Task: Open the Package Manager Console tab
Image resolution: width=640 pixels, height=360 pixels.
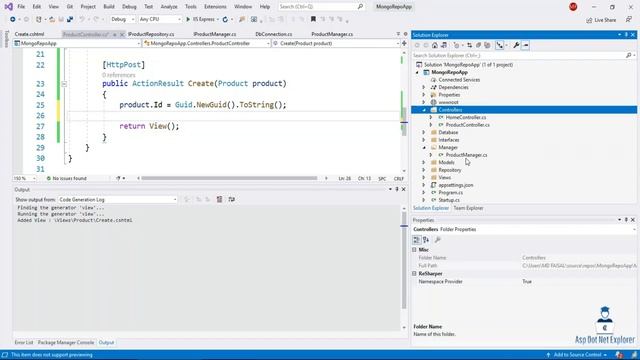Action: coord(66,342)
